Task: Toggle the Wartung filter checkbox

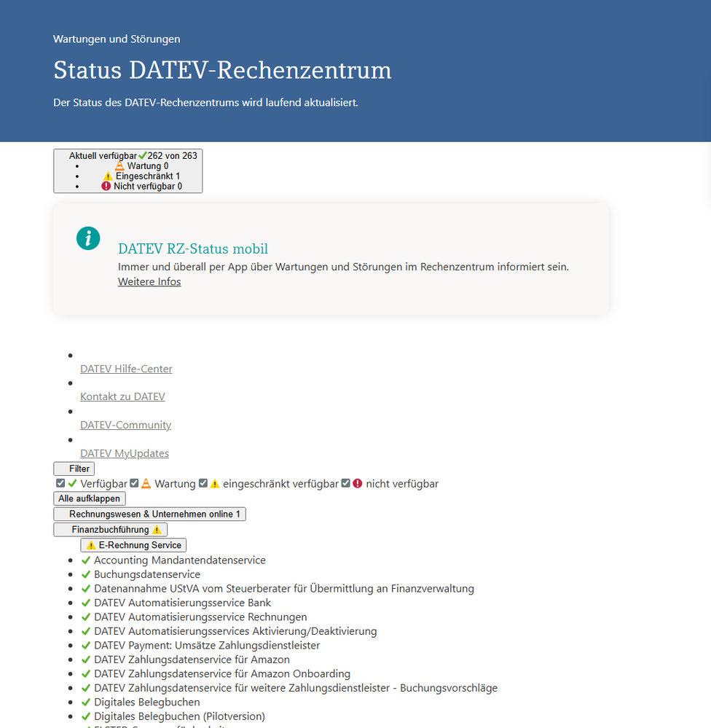Action: tap(134, 483)
